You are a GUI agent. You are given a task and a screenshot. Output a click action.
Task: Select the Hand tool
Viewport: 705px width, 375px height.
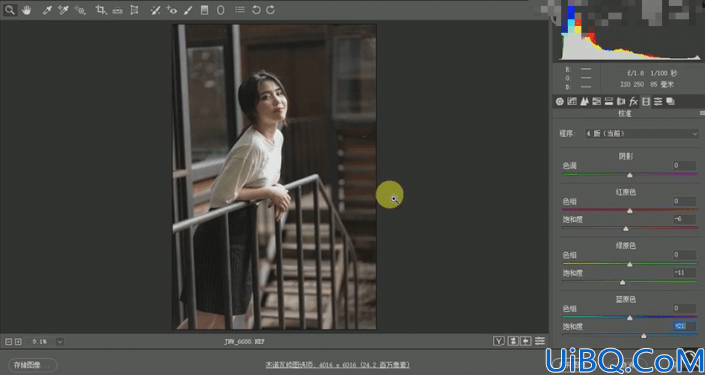26,10
